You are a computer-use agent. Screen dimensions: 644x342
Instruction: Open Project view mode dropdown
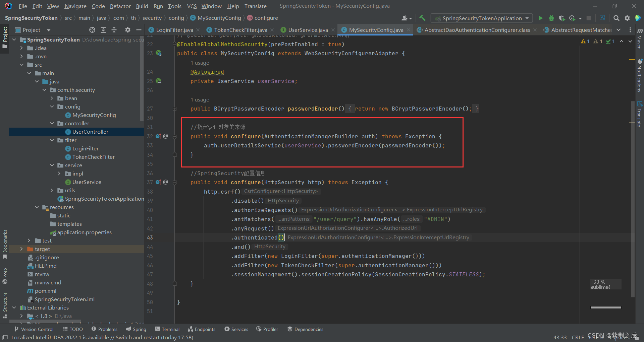[49, 30]
